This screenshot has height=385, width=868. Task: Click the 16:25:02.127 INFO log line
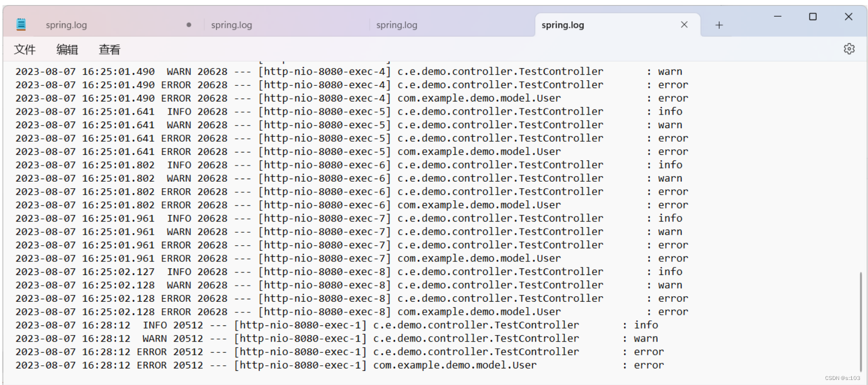point(349,272)
